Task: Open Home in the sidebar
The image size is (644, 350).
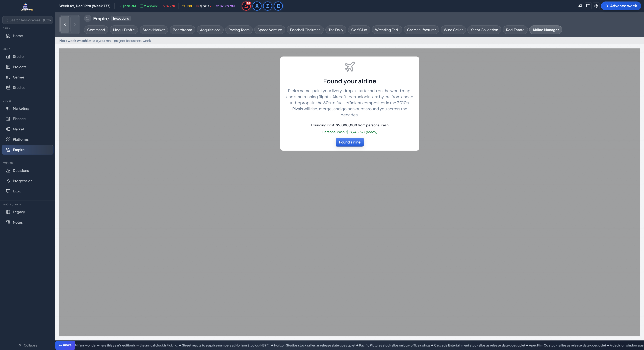Action: click(28, 36)
